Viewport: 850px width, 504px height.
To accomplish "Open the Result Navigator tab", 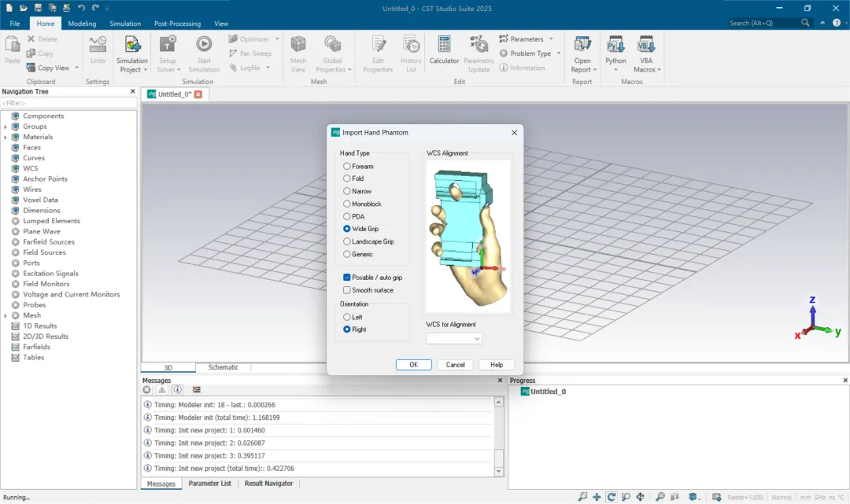I will pyautogui.click(x=268, y=484).
